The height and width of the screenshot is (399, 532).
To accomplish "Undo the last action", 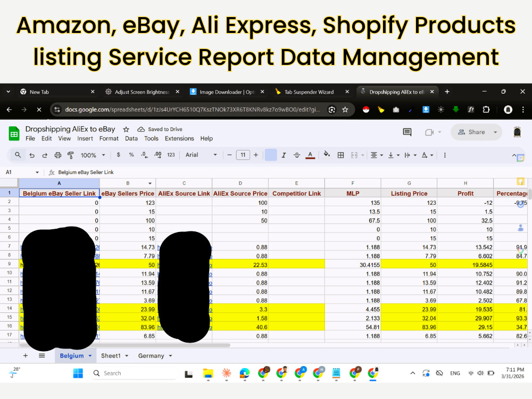I will pyautogui.click(x=32, y=155).
